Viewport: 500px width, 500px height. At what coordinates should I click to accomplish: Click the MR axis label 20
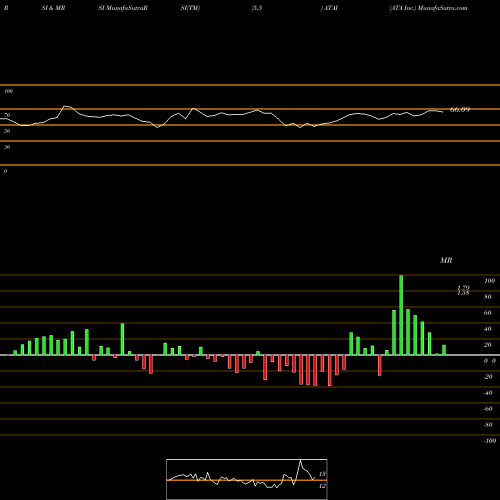coord(488,345)
